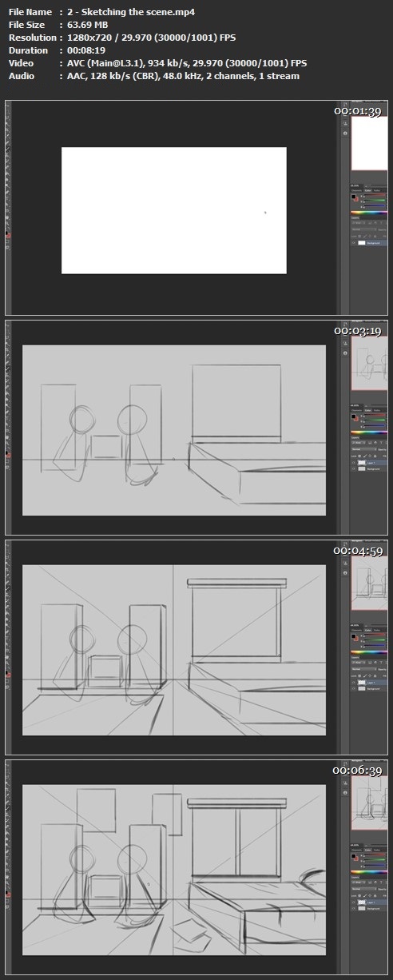393x980 pixels.
Task: Click the lock image pixels brush icon in the 00:03:19 frame
Action: 365,456
